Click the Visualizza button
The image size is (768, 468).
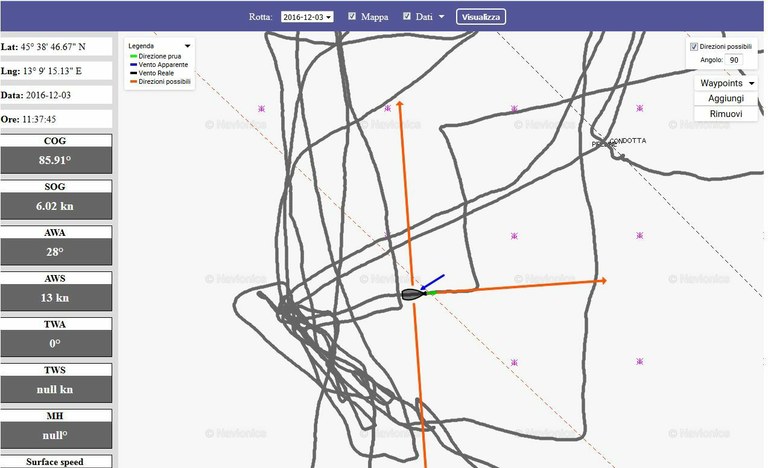tap(481, 17)
